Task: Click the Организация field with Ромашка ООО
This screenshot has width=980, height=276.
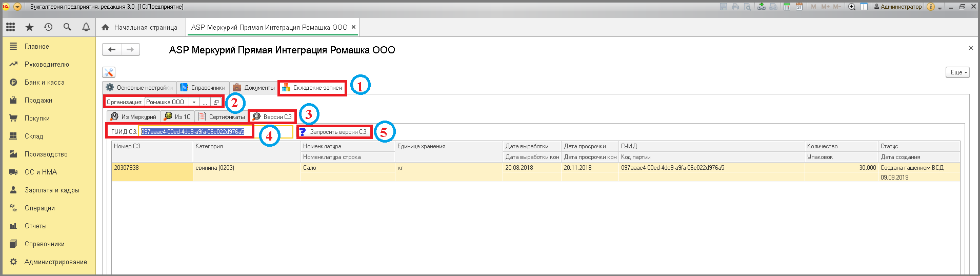Action: coord(167,102)
